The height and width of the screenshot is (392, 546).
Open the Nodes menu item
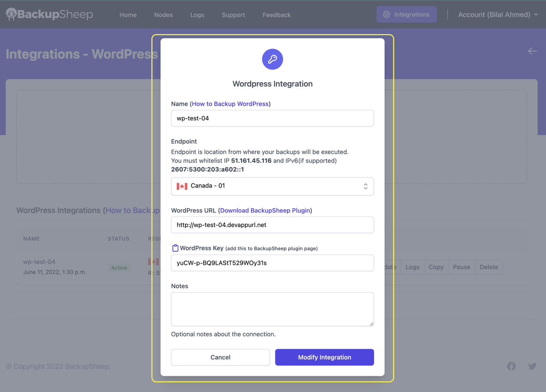[x=164, y=15]
